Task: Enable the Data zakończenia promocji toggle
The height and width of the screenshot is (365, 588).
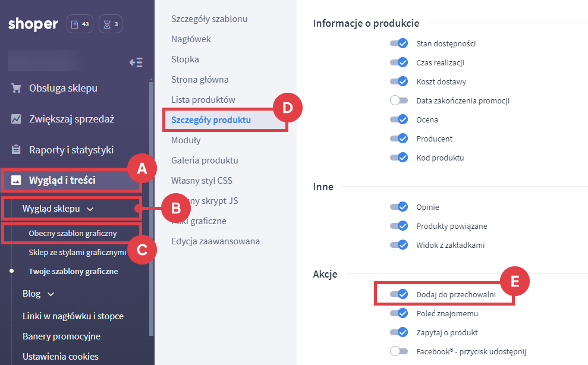Action: (398, 100)
